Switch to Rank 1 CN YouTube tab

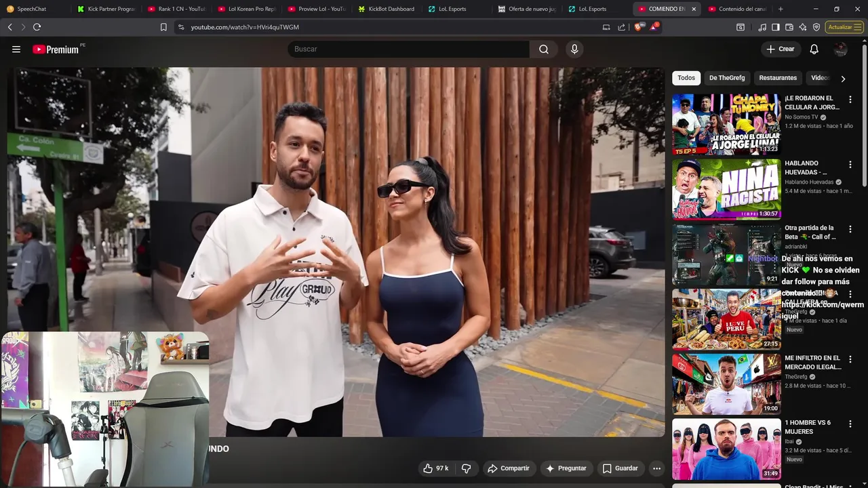coord(176,9)
